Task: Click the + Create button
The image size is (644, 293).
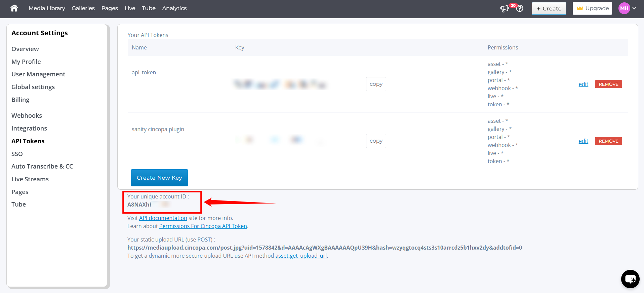Action: tap(549, 8)
